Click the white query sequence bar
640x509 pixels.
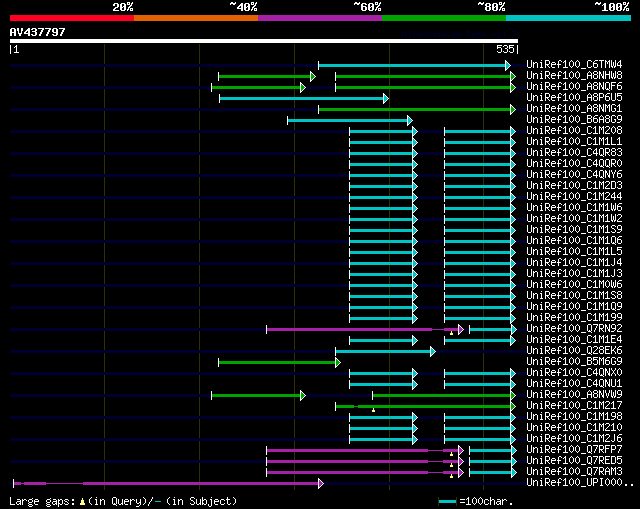click(x=264, y=41)
